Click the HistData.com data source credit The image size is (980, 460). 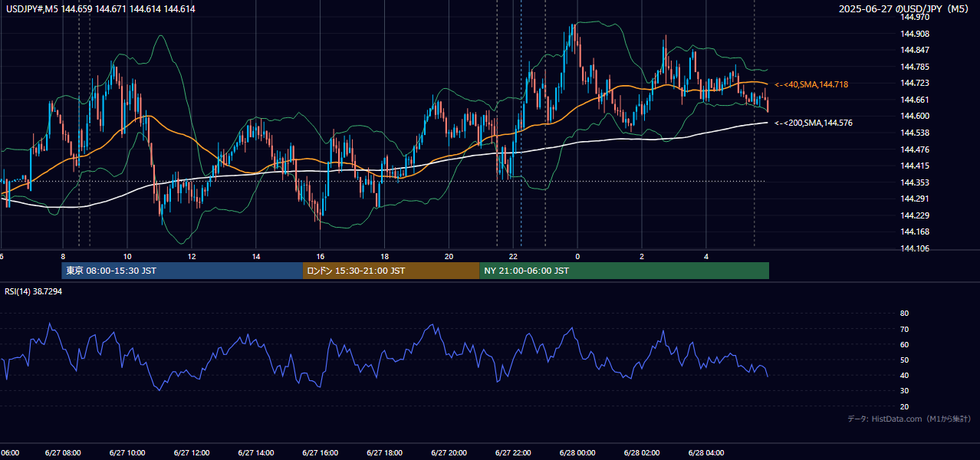tap(909, 419)
